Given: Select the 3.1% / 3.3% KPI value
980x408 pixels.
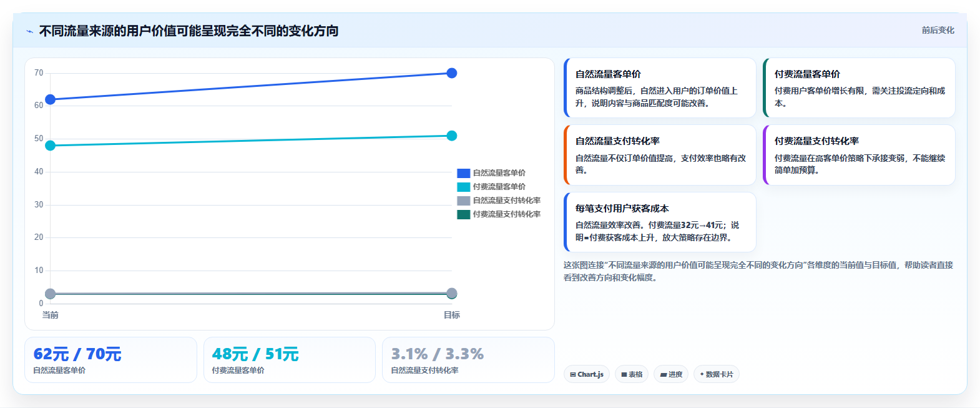Looking at the screenshot, I should [x=438, y=354].
